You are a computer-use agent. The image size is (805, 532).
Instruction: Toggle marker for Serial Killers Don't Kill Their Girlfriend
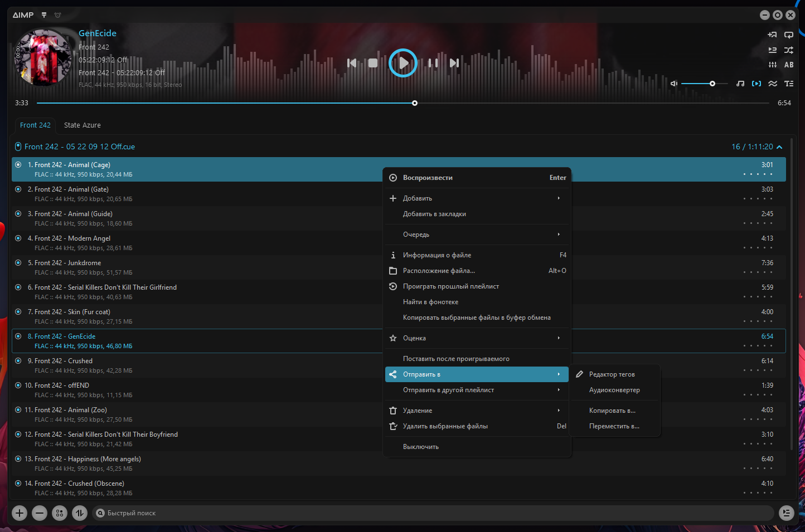(18, 287)
